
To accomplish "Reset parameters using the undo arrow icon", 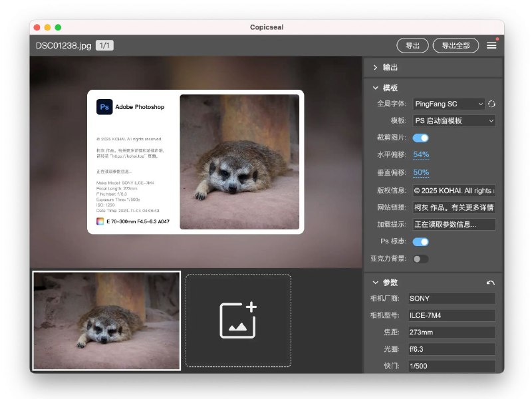I will click(x=490, y=281).
